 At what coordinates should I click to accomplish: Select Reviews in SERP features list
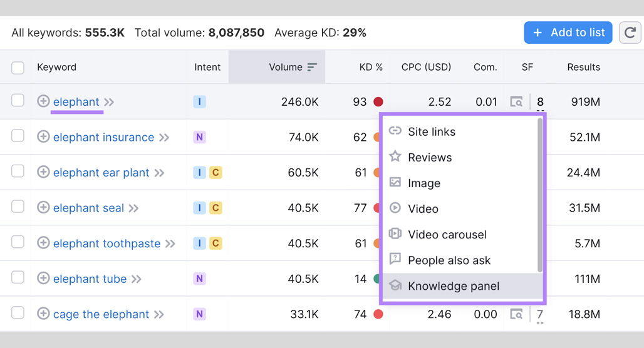pyautogui.click(x=460, y=157)
